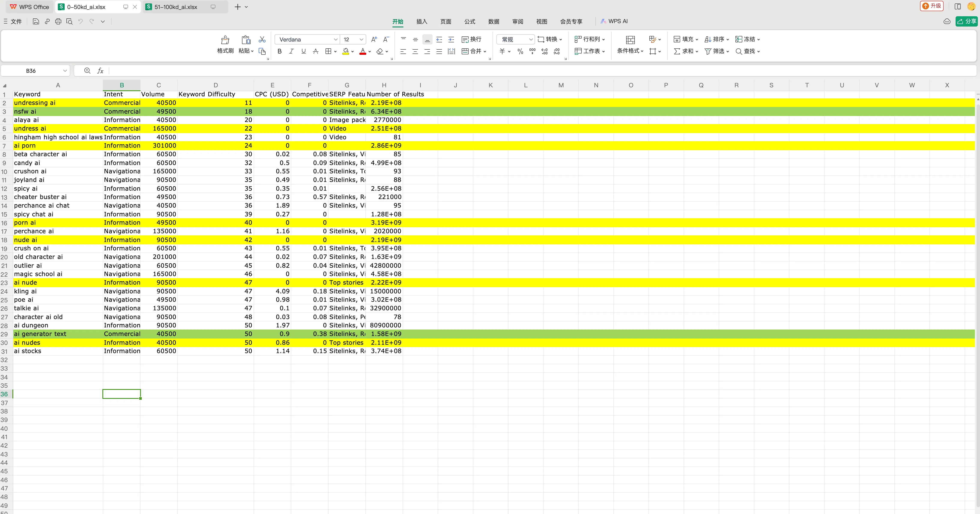Open the number format 常规 dropdown
980x514 pixels.
click(x=531, y=40)
